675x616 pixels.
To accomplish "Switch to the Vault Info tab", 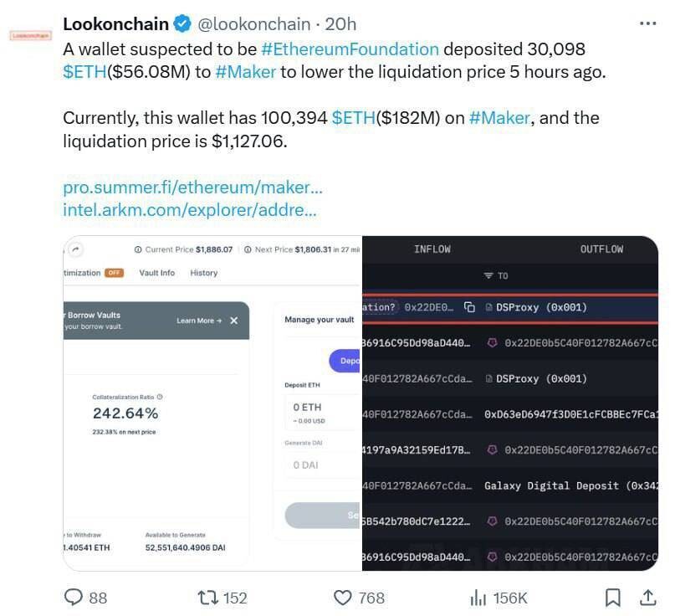I will [156, 273].
